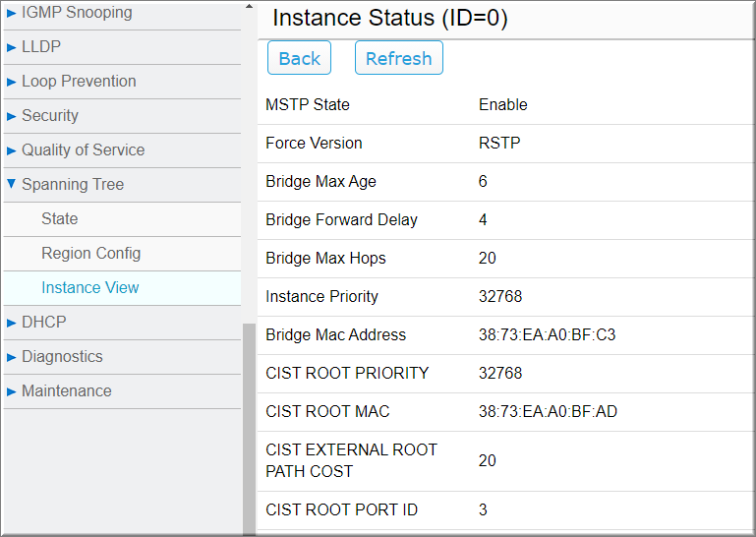This screenshot has width=756, height=537.
Task: Click the sidebar scroll-up arrow
Action: coord(249,6)
